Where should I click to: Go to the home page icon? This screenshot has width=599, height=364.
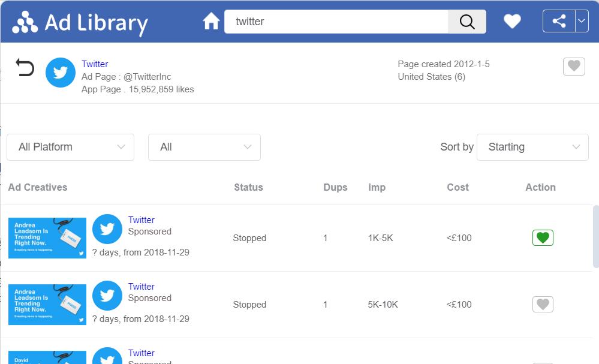[x=211, y=21]
